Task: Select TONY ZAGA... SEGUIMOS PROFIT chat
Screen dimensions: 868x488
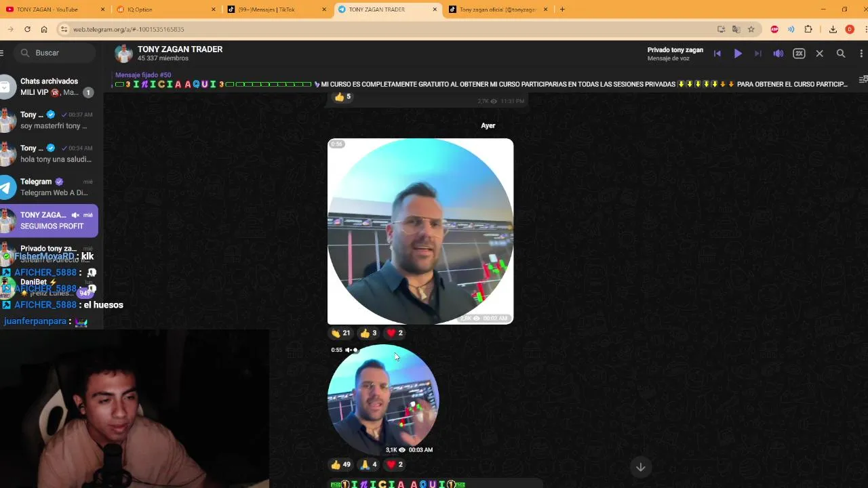Action: coord(49,220)
